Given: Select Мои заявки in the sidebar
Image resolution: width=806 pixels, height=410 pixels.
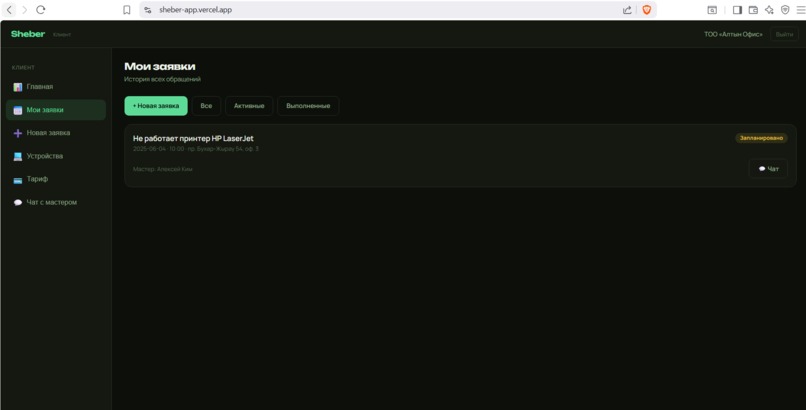Looking at the screenshot, I should (x=56, y=110).
